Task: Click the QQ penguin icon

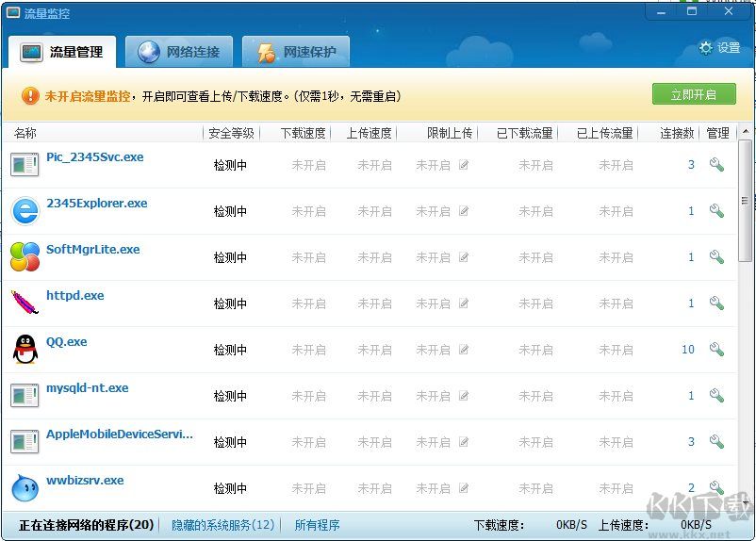Action: [25, 350]
